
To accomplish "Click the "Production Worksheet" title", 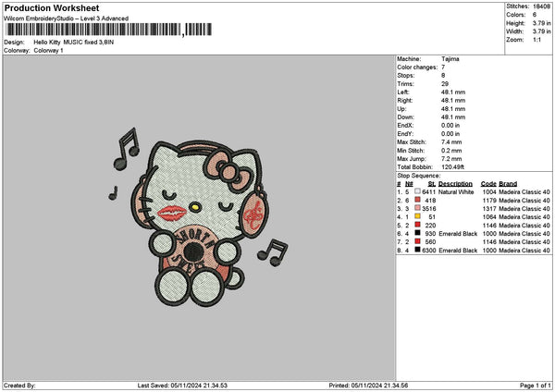I will click(52, 7).
